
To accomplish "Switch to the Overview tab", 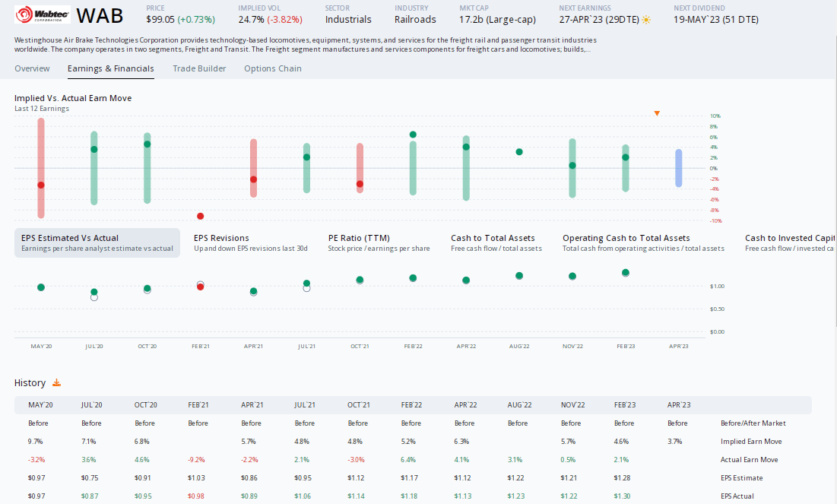I will coord(32,68).
